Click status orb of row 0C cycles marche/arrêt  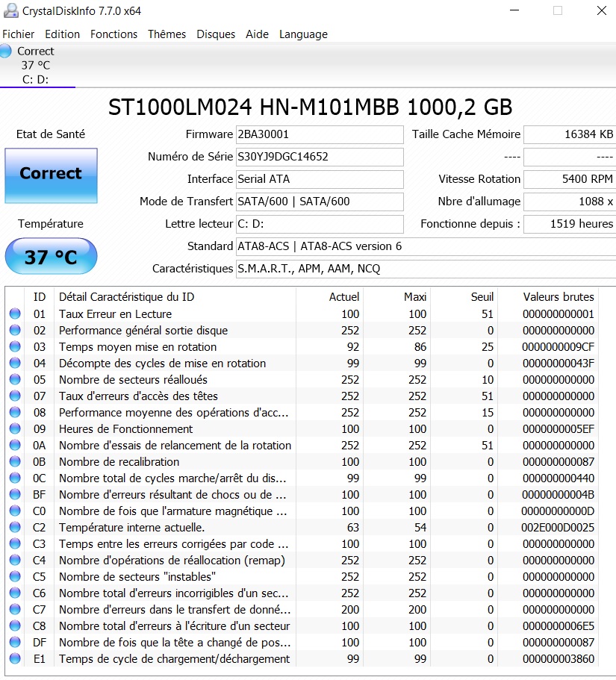tap(15, 478)
